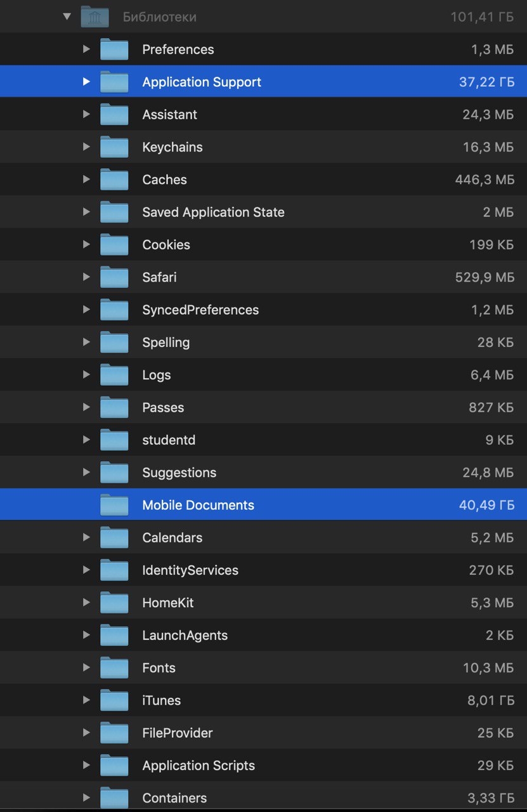Click the 101,41 ГБ library size
Image resolution: width=527 pixels, height=812 pixels.
[482, 17]
